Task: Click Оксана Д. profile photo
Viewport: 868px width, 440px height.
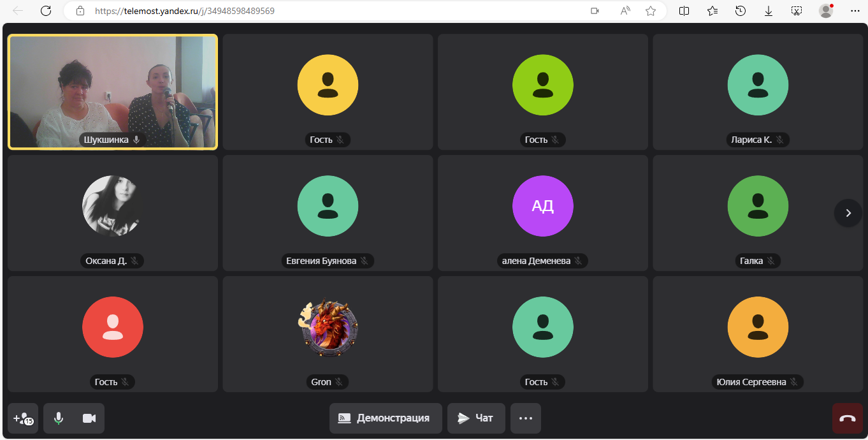Action: [113, 206]
